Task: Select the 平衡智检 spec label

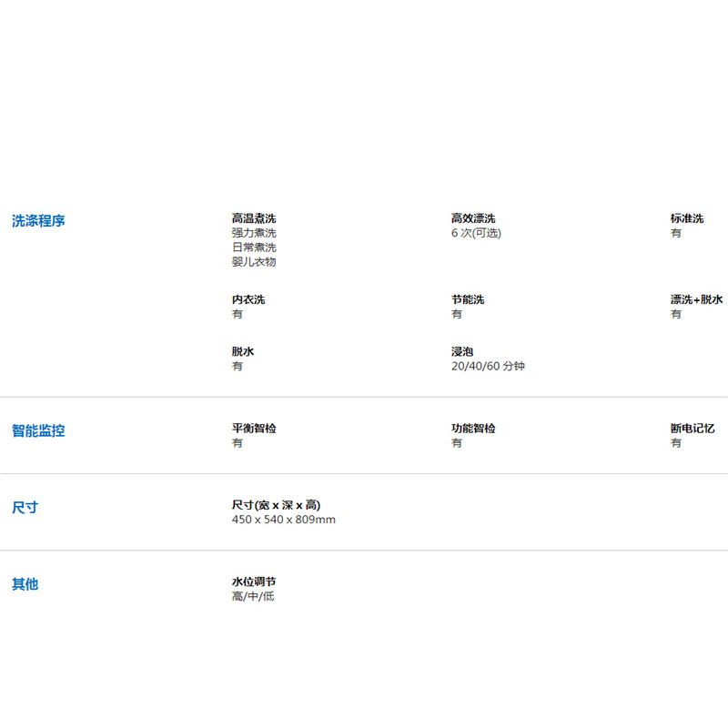Action: pyautogui.click(x=254, y=429)
